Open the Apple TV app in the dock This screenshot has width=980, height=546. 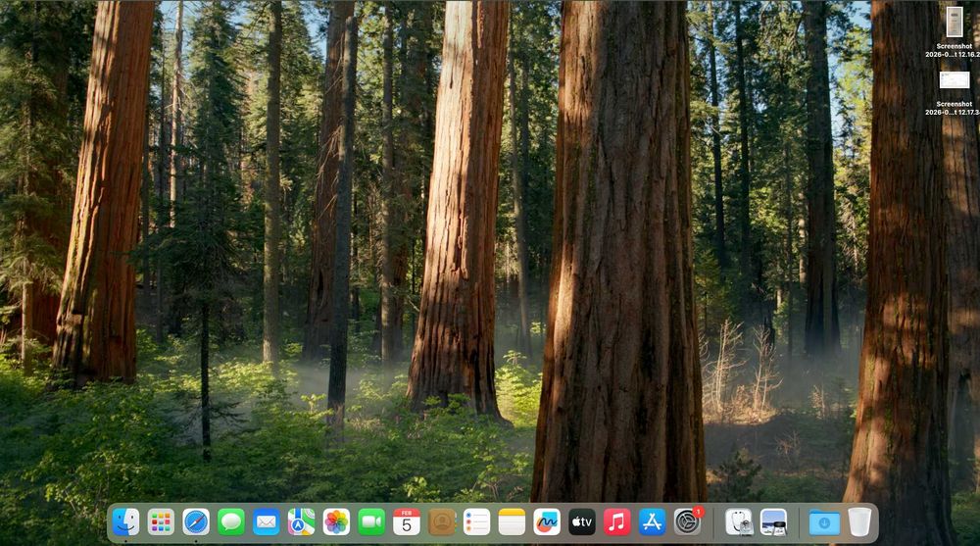click(x=581, y=521)
